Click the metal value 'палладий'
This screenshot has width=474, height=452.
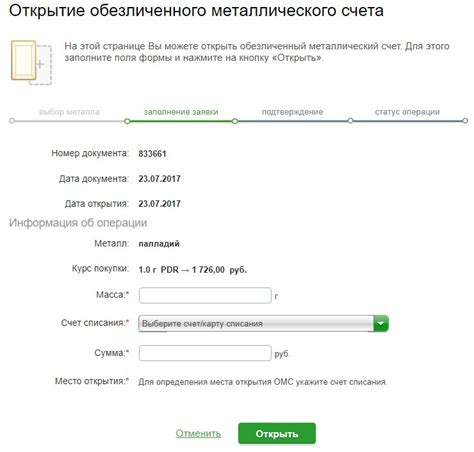[x=159, y=244]
